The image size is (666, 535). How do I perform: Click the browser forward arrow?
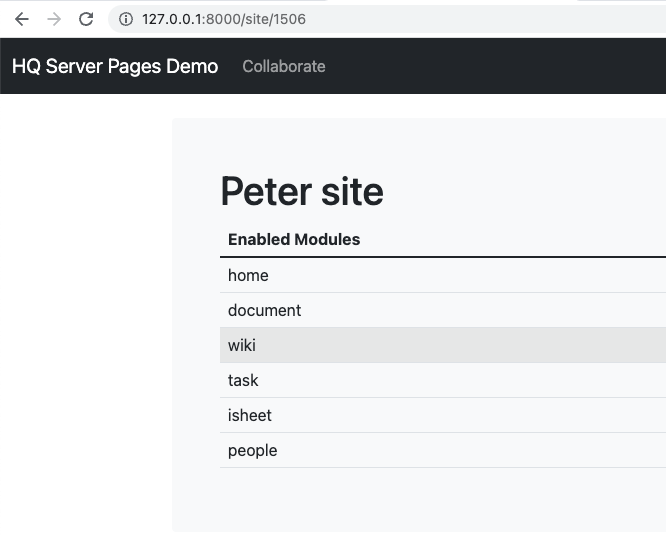pos(54,19)
